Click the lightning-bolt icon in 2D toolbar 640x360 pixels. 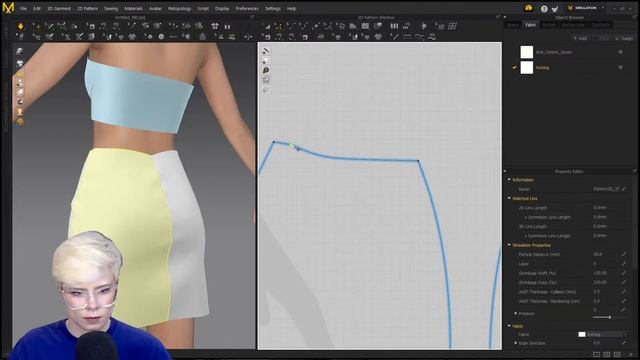[x=424, y=26]
